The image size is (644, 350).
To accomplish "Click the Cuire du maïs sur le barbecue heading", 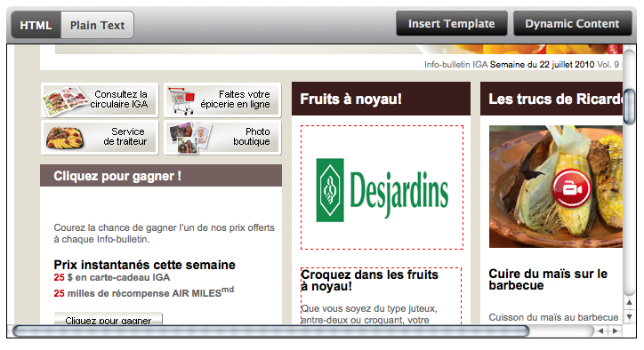I will click(548, 280).
